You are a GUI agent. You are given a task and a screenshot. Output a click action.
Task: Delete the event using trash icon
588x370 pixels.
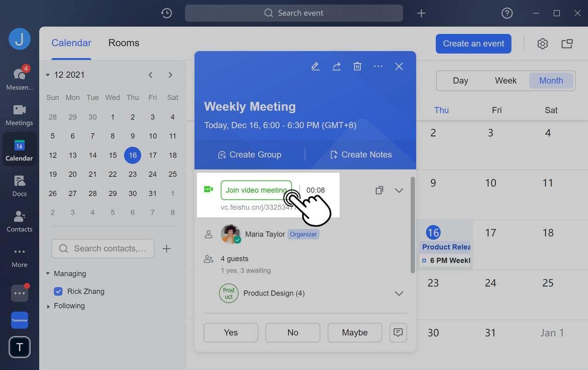pyautogui.click(x=357, y=67)
